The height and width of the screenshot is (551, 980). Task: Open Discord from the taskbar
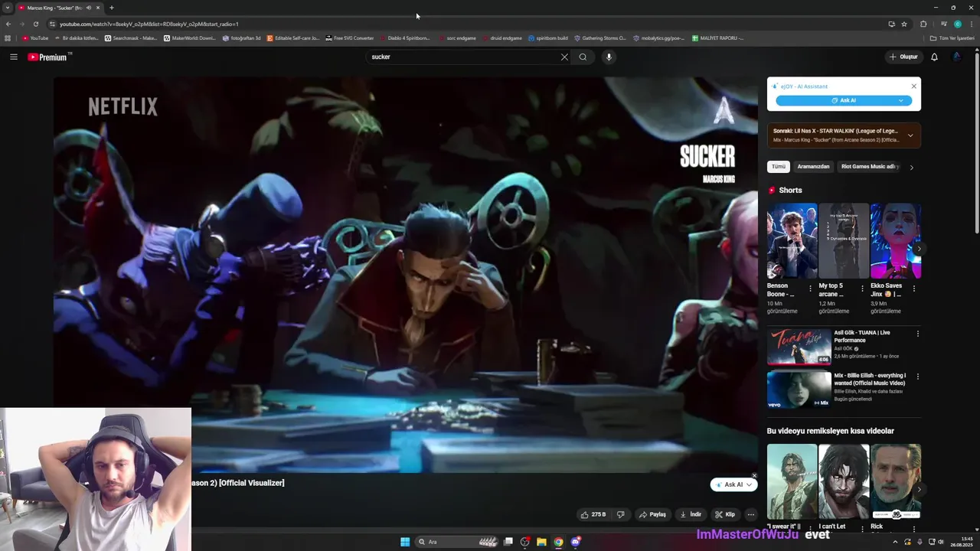pos(575,542)
